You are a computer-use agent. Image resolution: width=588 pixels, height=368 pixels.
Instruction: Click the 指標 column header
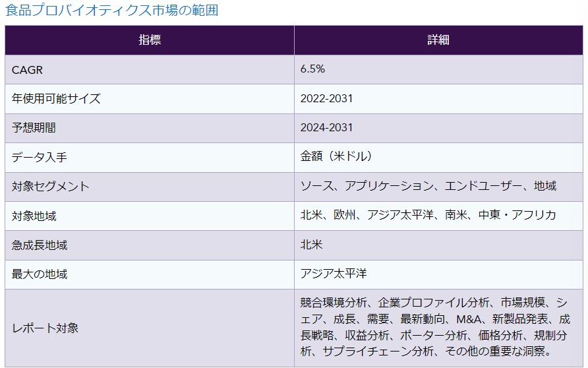pos(150,40)
